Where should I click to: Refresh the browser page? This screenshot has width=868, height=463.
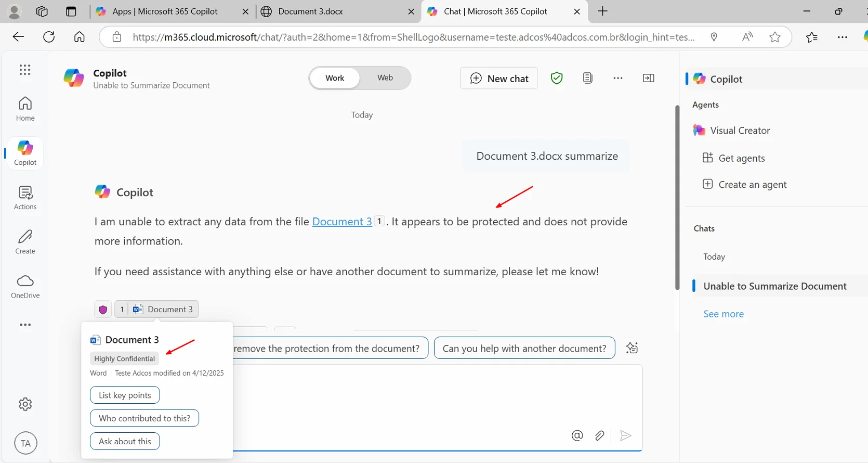pyautogui.click(x=49, y=37)
